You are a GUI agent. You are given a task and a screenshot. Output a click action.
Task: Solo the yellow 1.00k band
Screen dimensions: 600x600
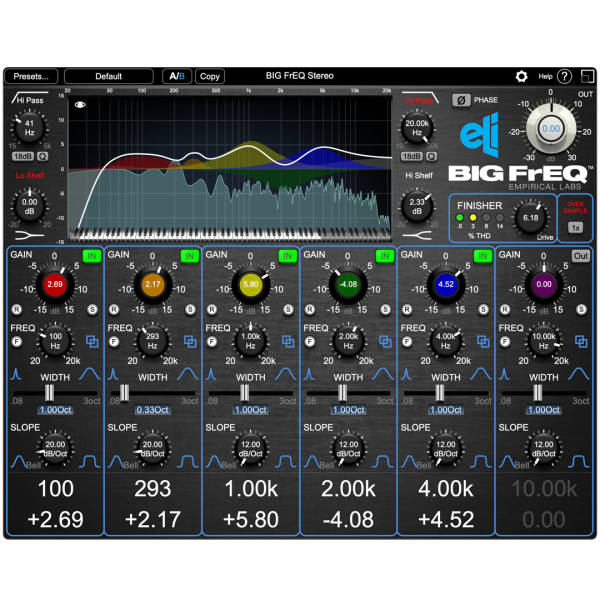coord(288,309)
